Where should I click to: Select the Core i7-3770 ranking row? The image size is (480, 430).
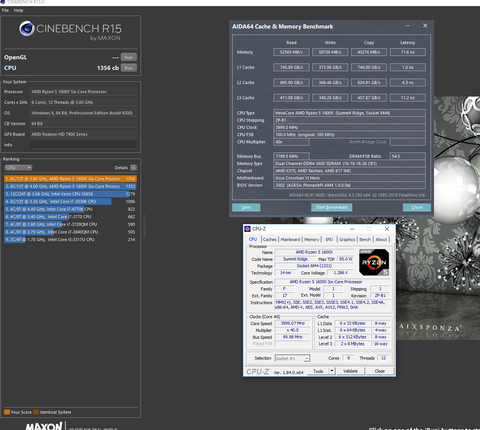(70, 217)
